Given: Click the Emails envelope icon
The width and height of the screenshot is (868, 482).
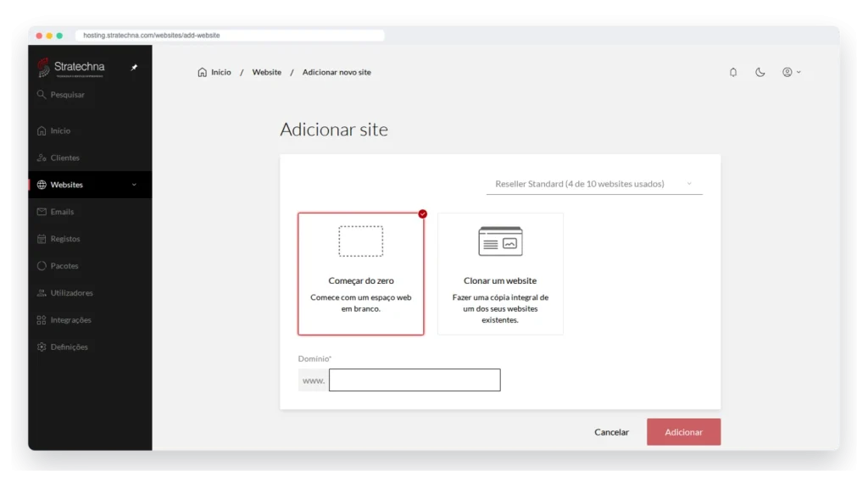Looking at the screenshot, I should click(42, 212).
